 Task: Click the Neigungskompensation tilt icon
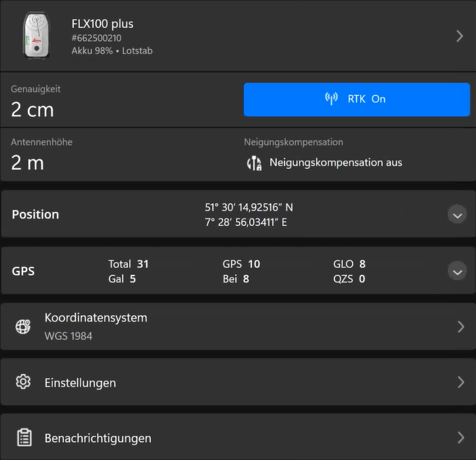pos(254,163)
